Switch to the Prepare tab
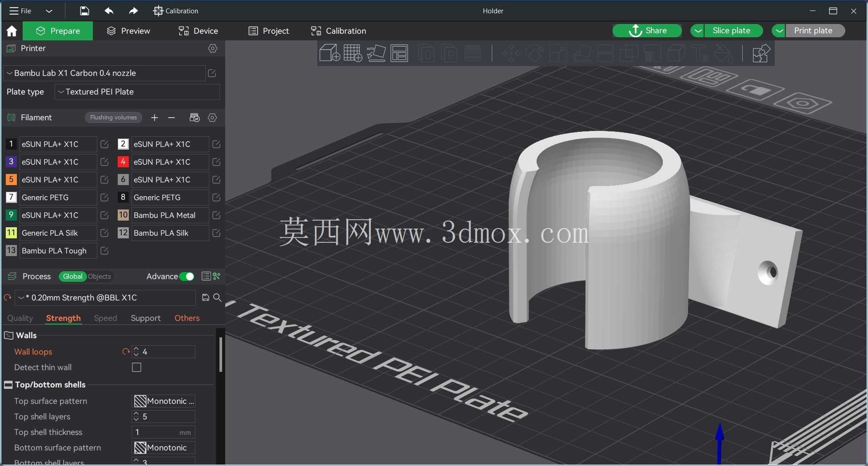 pyautogui.click(x=58, y=31)
